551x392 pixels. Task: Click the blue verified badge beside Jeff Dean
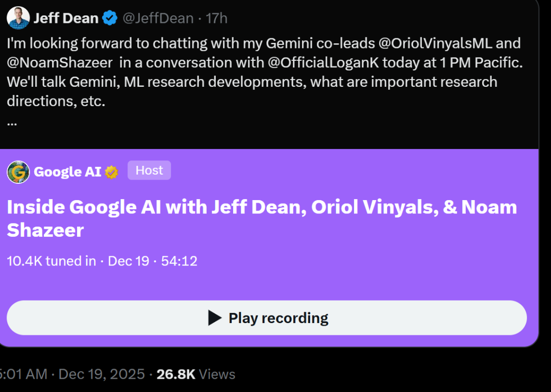point(110,19)
